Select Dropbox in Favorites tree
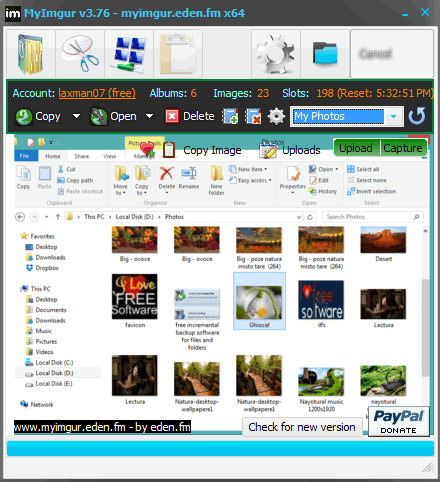The image size is (440, 482). tap(42, 268)
